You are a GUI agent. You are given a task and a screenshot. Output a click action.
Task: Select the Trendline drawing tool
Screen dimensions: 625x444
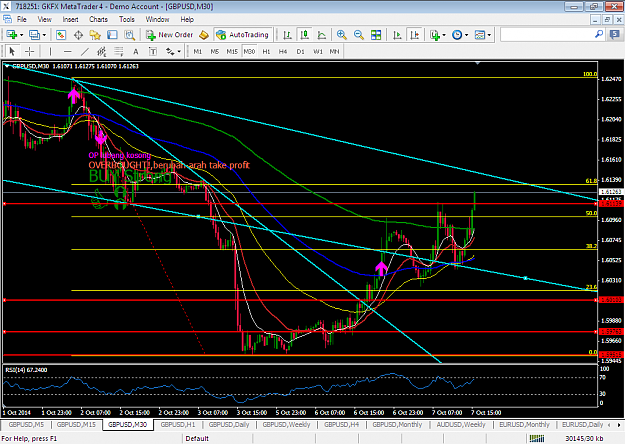click(85, 51)
